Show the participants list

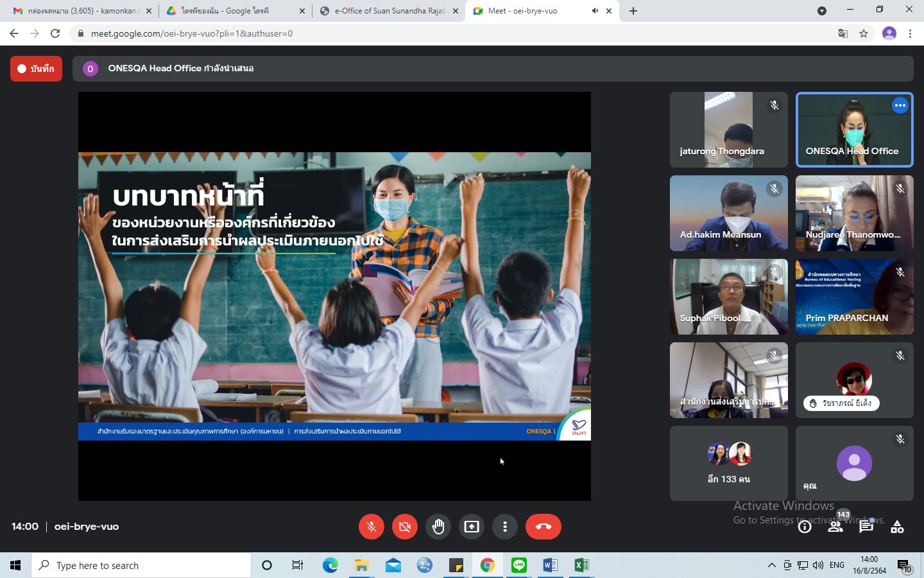835,527
